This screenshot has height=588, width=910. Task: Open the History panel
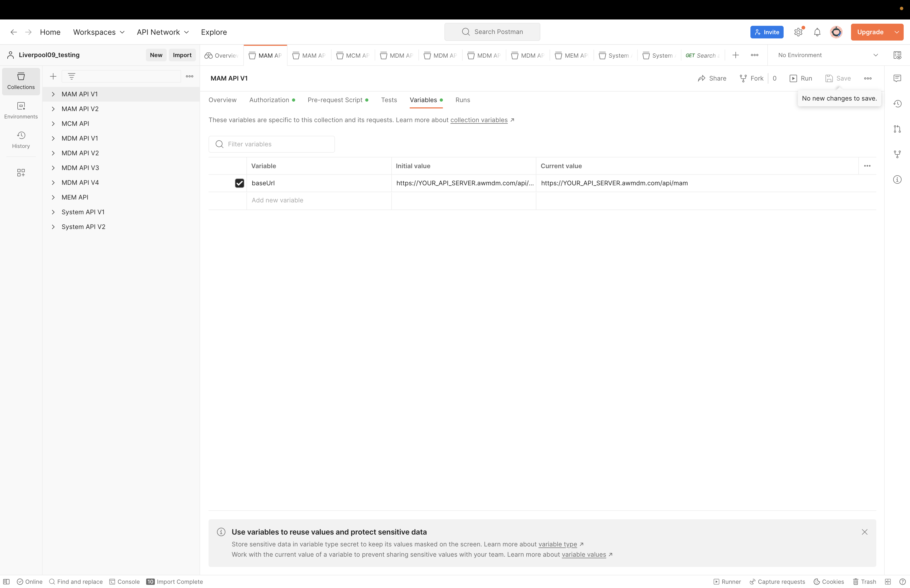(21, 140)
